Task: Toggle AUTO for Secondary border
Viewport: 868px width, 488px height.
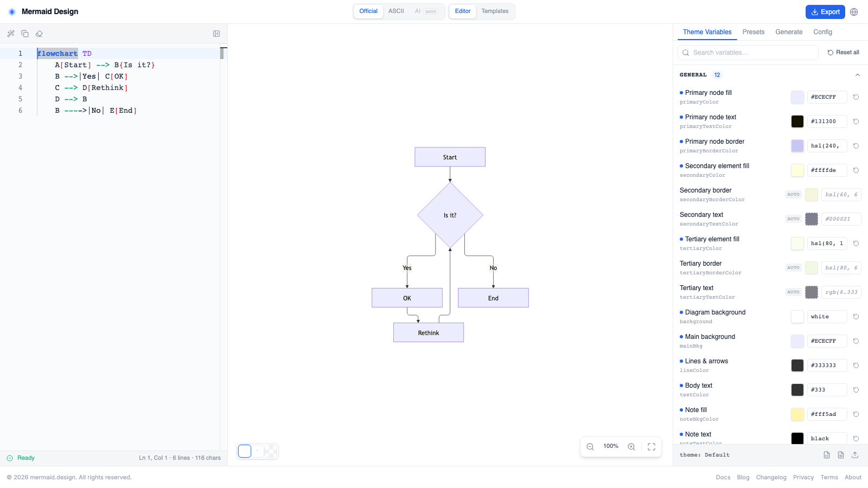Action: tap(793, 195)
